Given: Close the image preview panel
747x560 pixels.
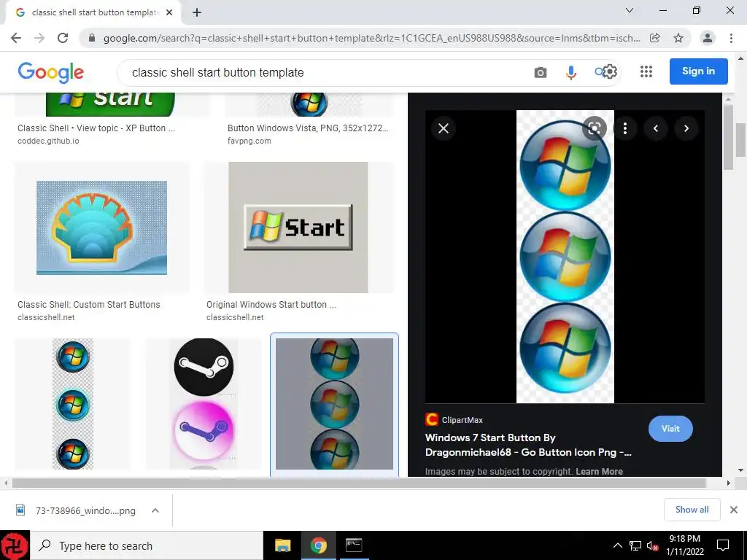Looking at the screenshot, I should [x=444, y=128].
